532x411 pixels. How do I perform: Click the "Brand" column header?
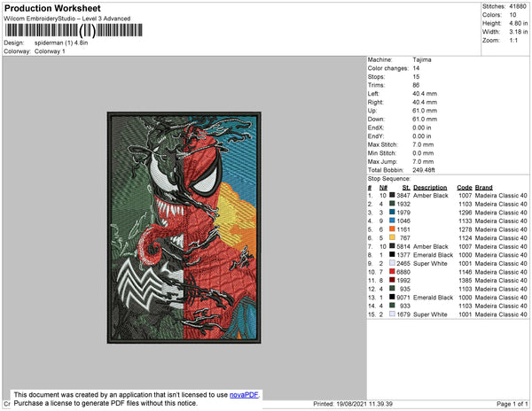[483, 188]
